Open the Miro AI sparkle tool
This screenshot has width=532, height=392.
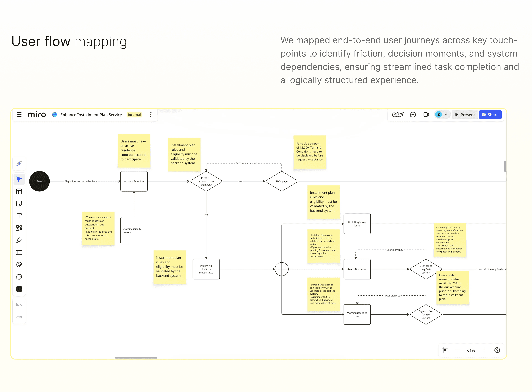coord(19,163)
